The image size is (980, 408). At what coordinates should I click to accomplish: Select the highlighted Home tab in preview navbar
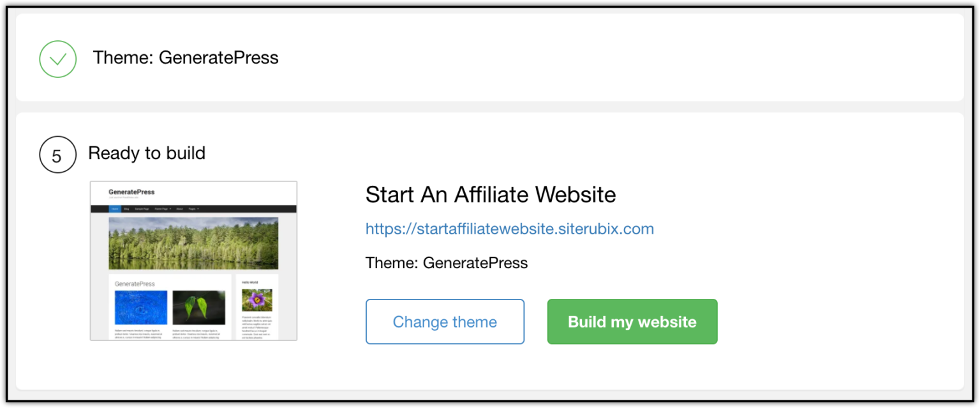pyautogui.click(x=115, y=209)
